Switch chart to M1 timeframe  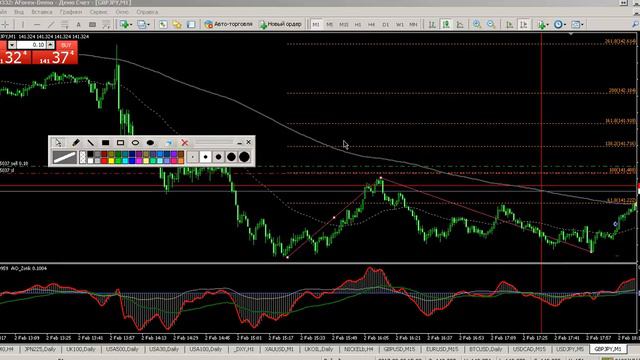316,24
